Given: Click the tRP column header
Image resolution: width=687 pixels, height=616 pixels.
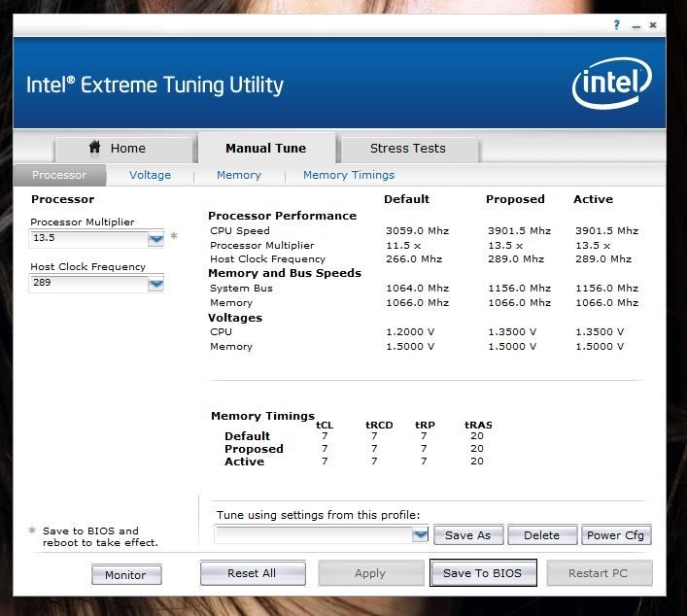Looking at the screenshot, I should click(x=425, y=425).
